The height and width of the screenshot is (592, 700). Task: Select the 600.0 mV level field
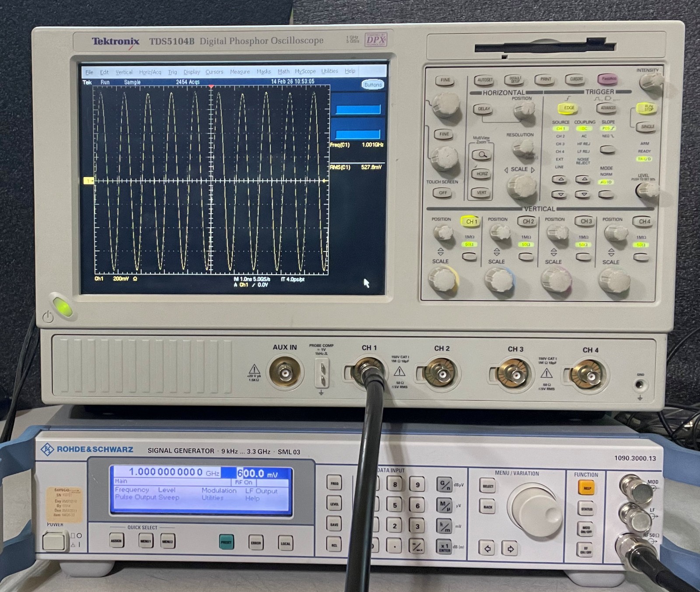pyautogui.click(x=257, y=474)
